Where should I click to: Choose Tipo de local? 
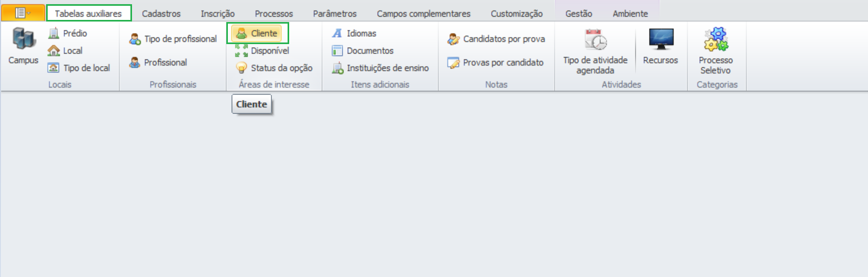(86, 68)
